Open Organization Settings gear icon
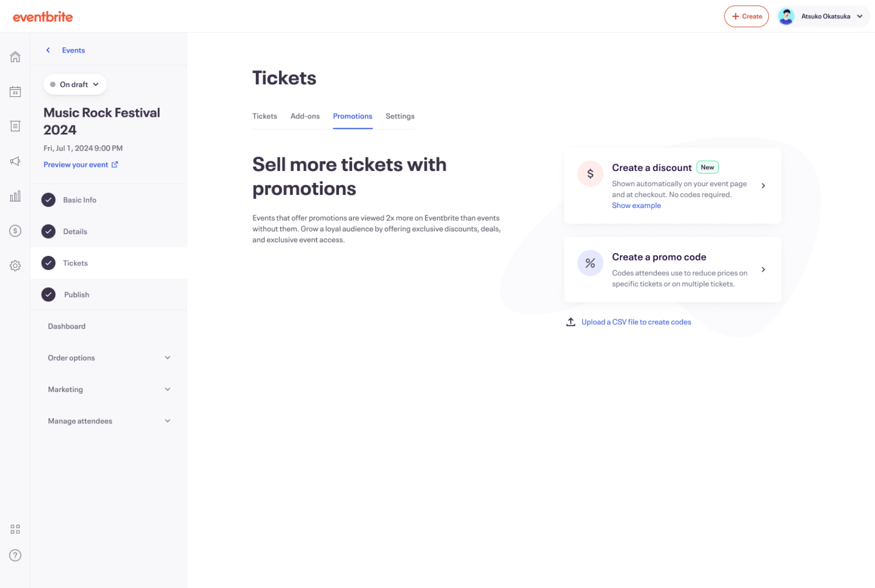 pyautogui.click(x=15, y=265)
